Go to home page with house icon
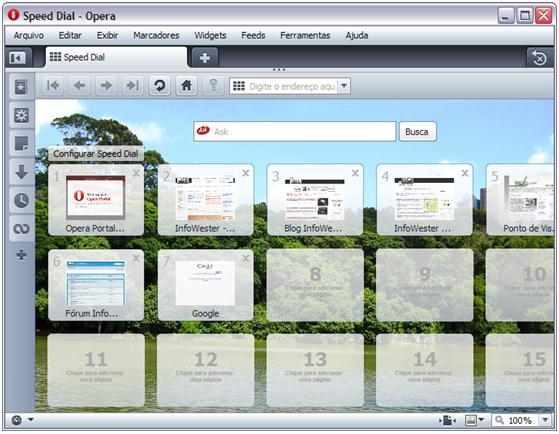559x434 pixels. click(x=186, y=86)
